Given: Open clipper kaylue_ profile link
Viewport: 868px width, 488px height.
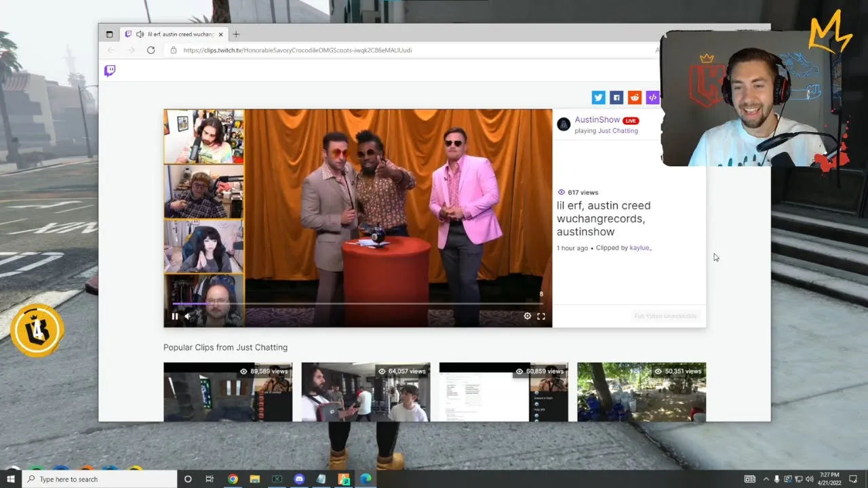Looking at the screenshot, I should [641, 248].
